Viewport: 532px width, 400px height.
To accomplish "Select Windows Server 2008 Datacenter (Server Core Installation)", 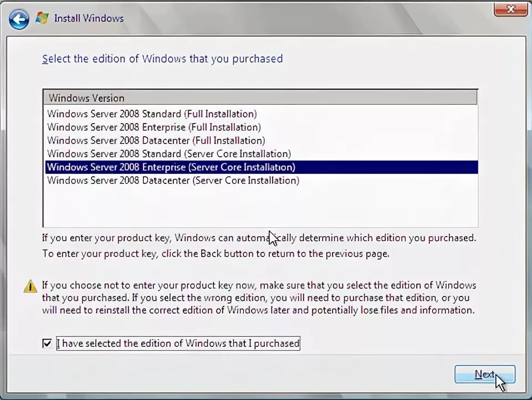I will (261, 180).
